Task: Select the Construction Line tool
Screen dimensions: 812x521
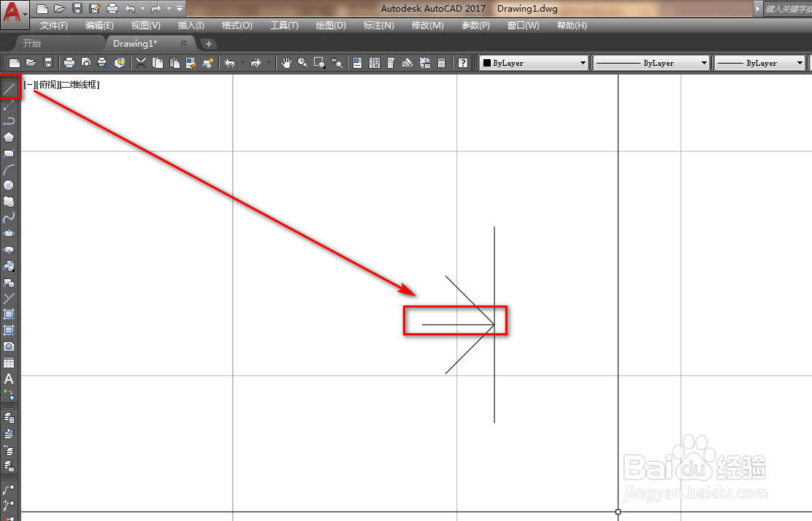Action: [9, 105]
